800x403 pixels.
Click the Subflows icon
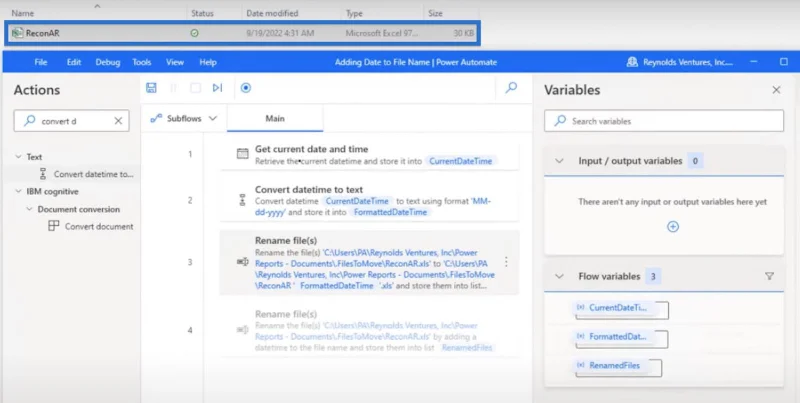click(156, 118)
